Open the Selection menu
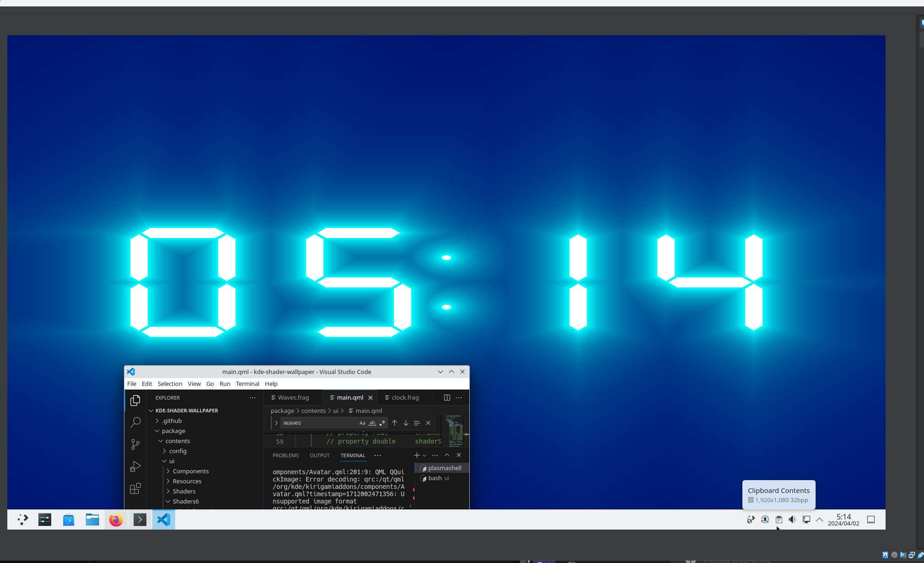 [170, 384]
